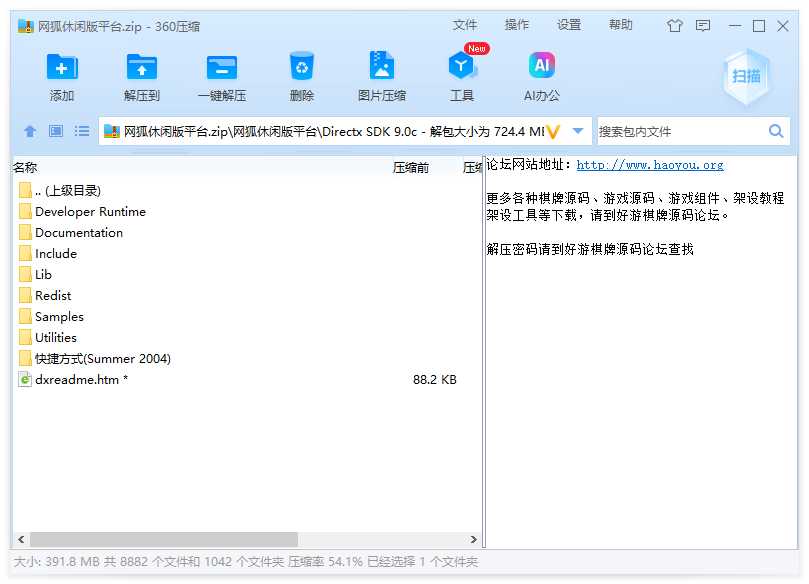Click the feedback message icon in title bar

coord(703,25)
